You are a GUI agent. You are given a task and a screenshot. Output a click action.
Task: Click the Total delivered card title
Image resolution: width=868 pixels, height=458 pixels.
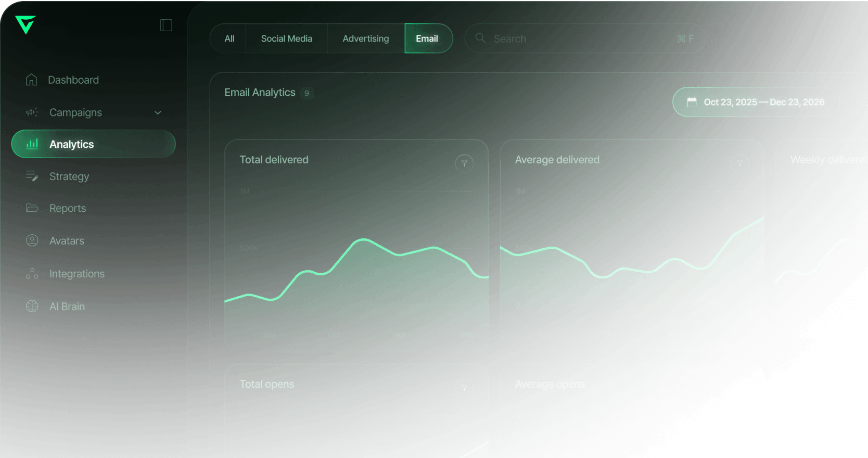point(274,160)
